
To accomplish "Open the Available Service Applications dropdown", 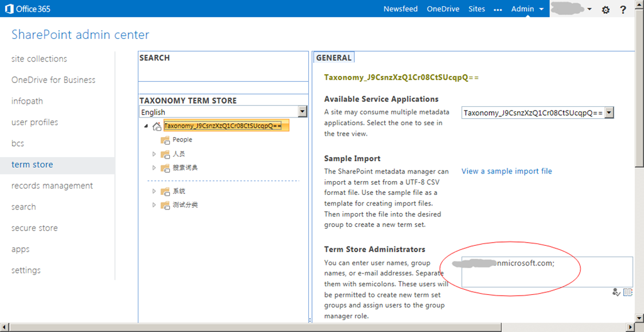I will (x=609, y=113).
